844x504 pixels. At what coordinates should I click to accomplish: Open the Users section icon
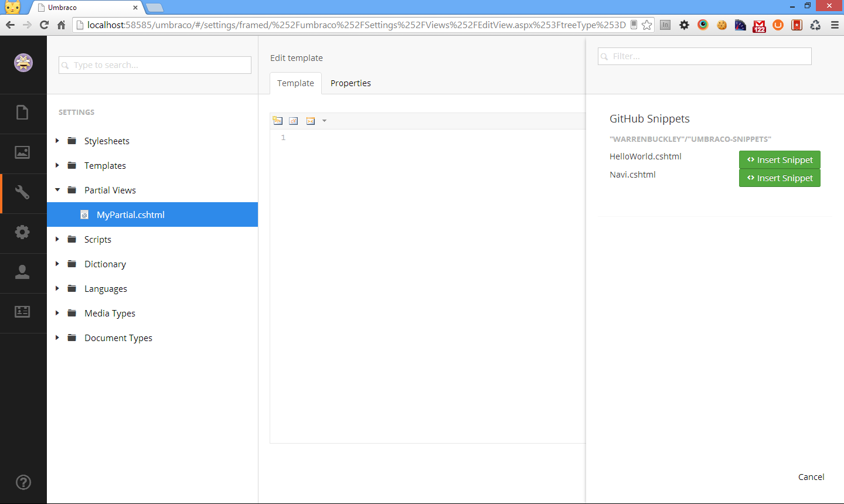pos(22,272)
